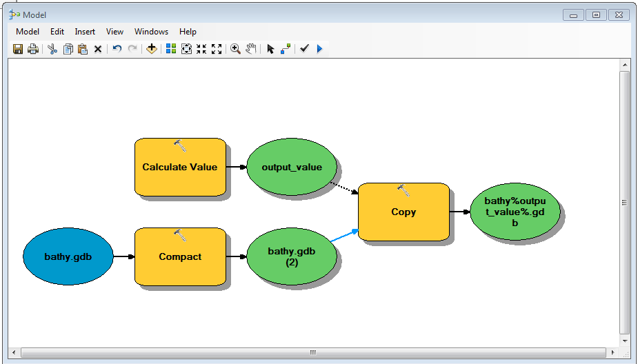638x364 pixels.
Task: Activate the Pan hand tool
Action: [251, 49]
